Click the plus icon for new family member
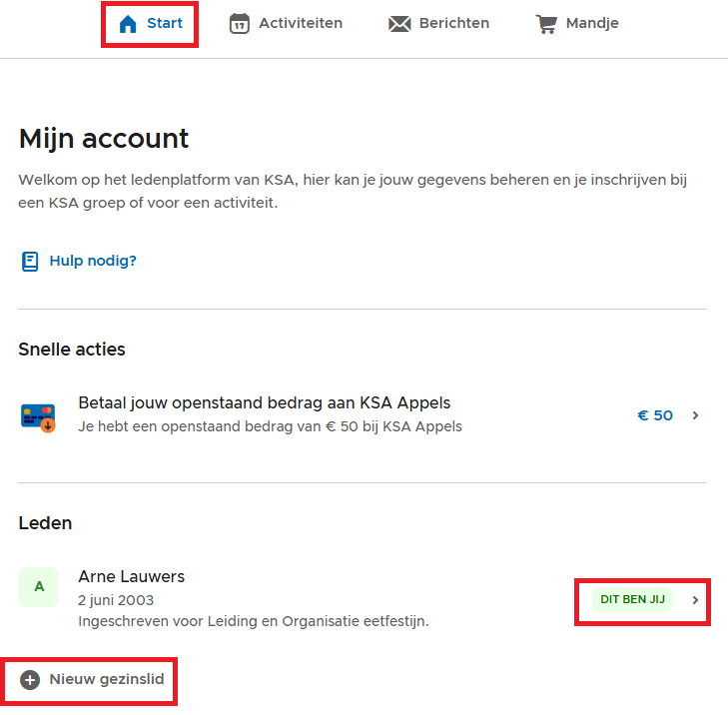Viewport: 728px width, 715px height. pyautogui.click(x=30, y=680)
